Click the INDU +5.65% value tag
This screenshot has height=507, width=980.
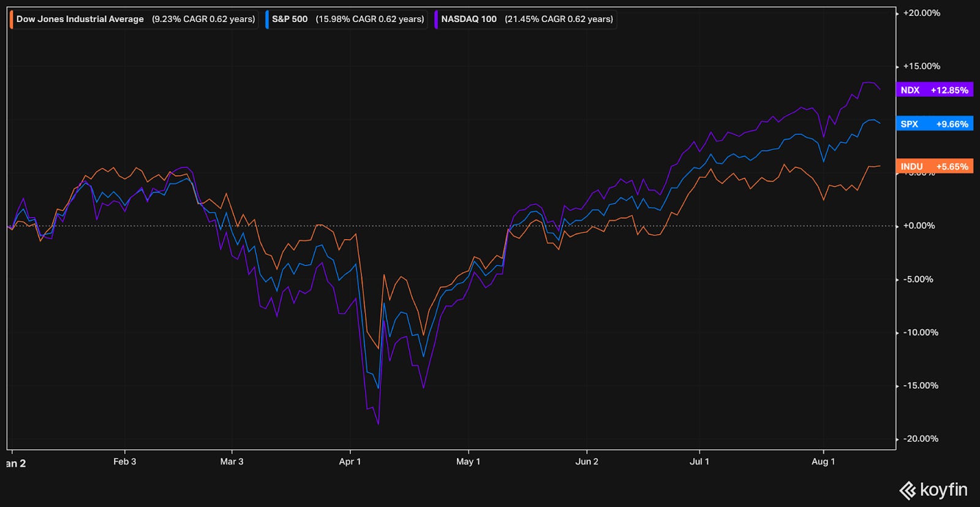coord(934,166)
